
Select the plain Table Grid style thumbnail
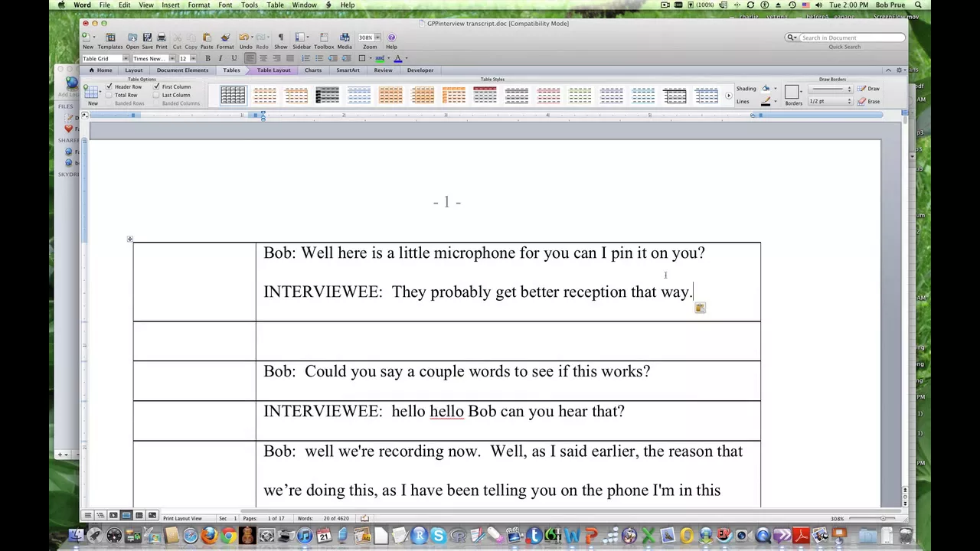coord(233,96)
